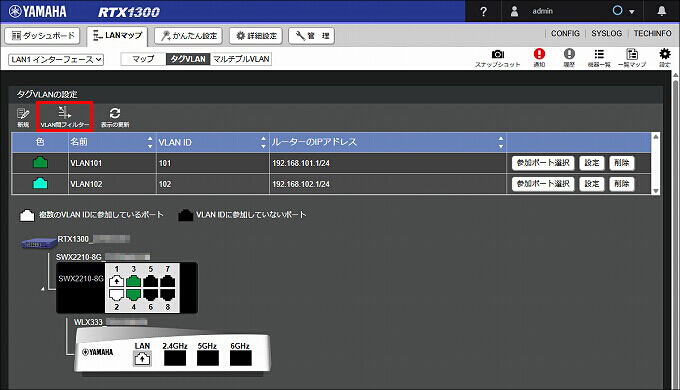The height and width of the screenshot is (390, 680).
Task: Select green port 4 on SWX2210-8G
Action: point(133,295)
